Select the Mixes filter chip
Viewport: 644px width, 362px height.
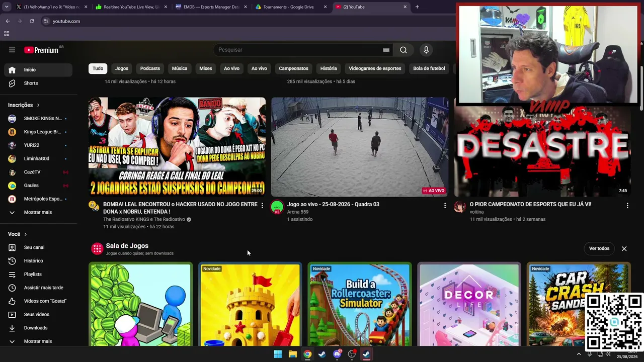pyautogui.click(x=206, y=68)
